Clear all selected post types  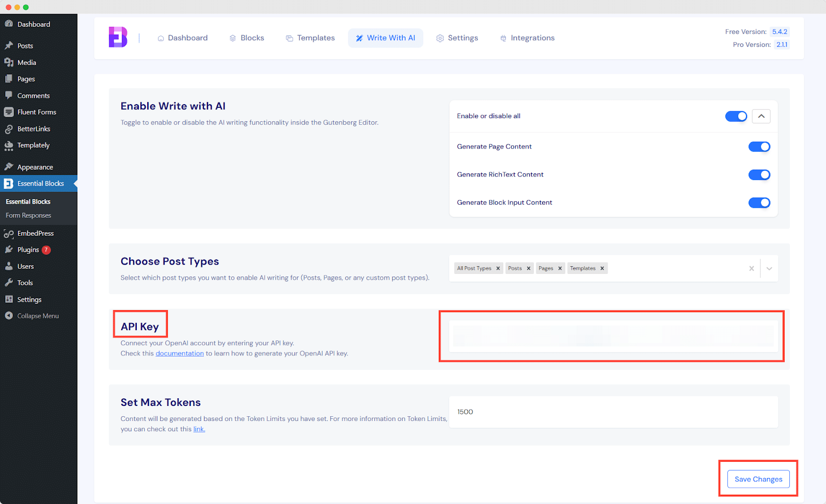point(752,268)
